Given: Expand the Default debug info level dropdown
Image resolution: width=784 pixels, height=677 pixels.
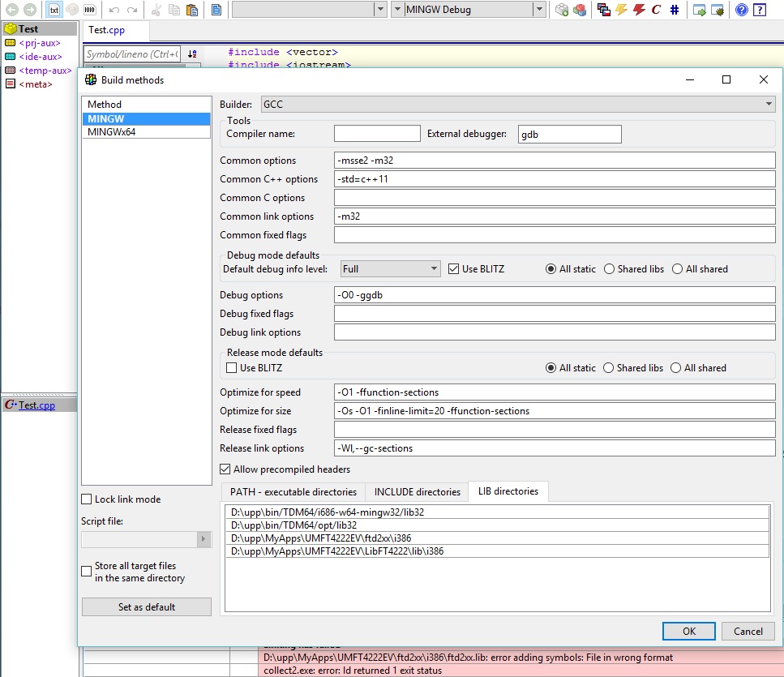Looking at the screenshot, I should point(434,269).
